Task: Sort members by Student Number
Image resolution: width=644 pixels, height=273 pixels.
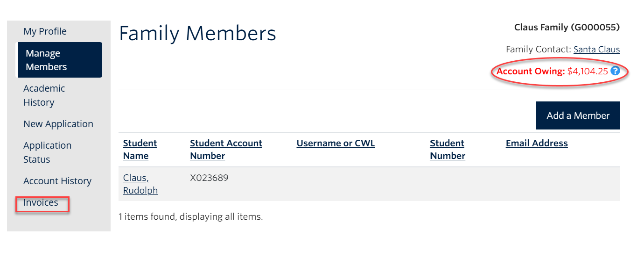Action: click(x=447, y=149)
